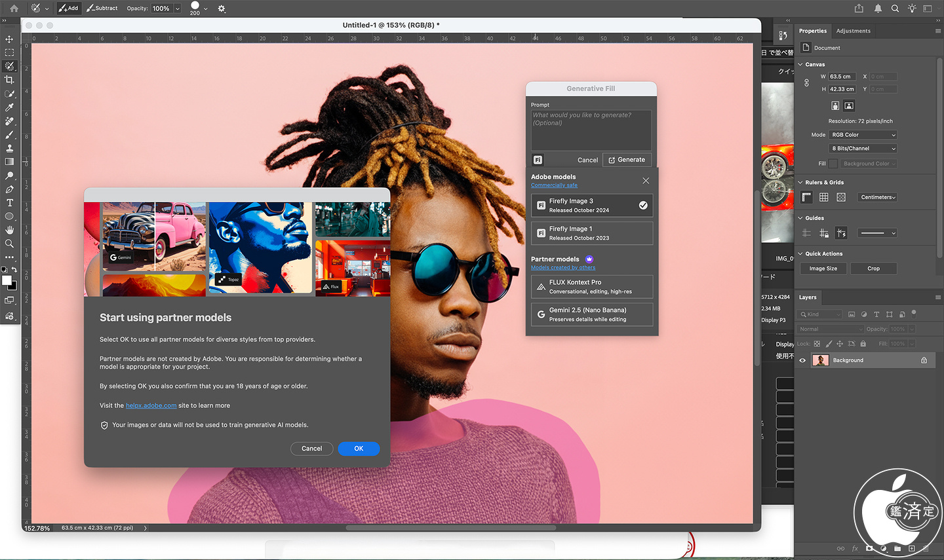Switch to the Adjustments tab
The height and width of the screenshot is (560, 944).
pos(853,31)
